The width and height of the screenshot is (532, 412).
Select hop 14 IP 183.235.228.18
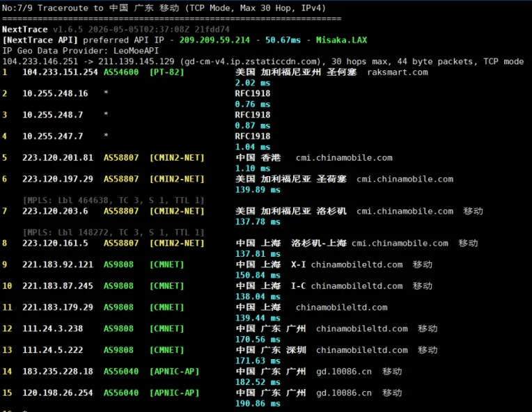tap(58, 372)
